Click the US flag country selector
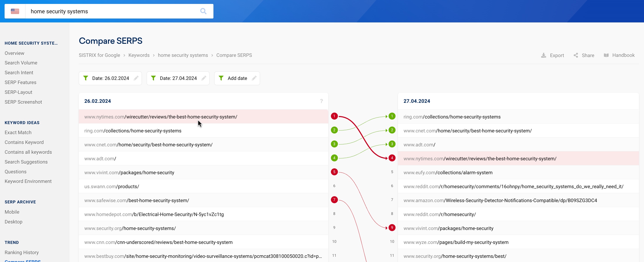This screenshot has width=644, height=262. pyautogui.click(x=15, y=11)
